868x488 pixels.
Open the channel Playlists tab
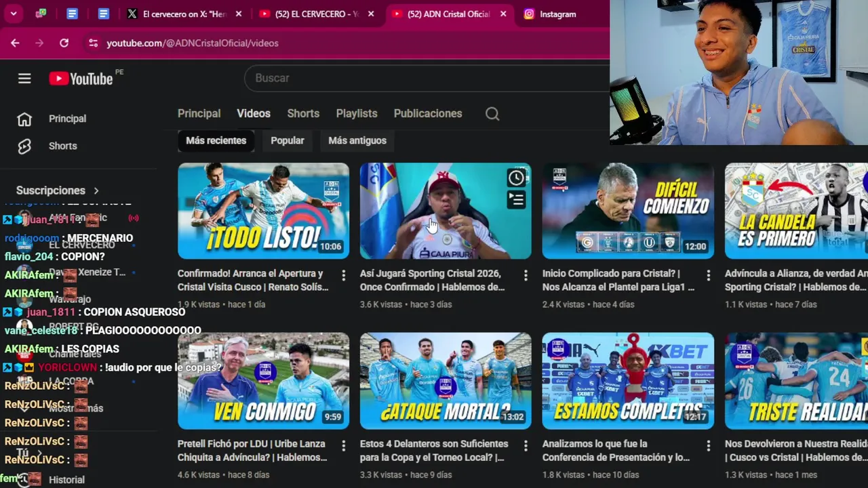point(357,114)
